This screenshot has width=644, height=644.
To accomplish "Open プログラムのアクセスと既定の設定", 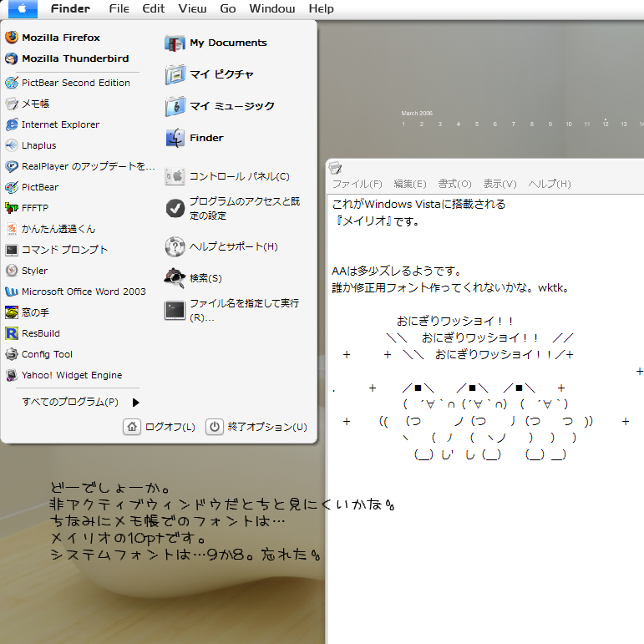I will (232, 208).
